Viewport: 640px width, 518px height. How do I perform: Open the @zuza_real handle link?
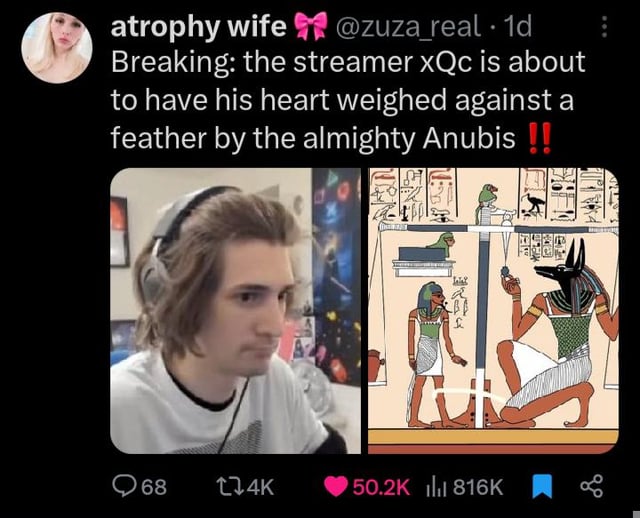(407, 27)
